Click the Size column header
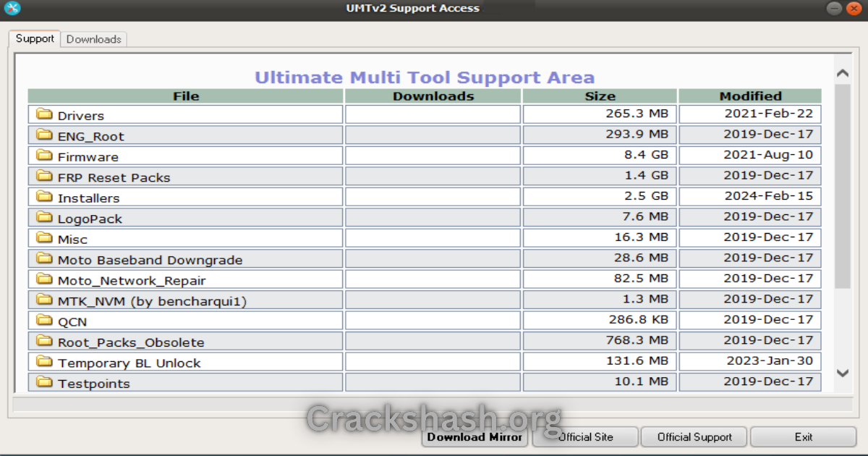 (x=600, y=96)
